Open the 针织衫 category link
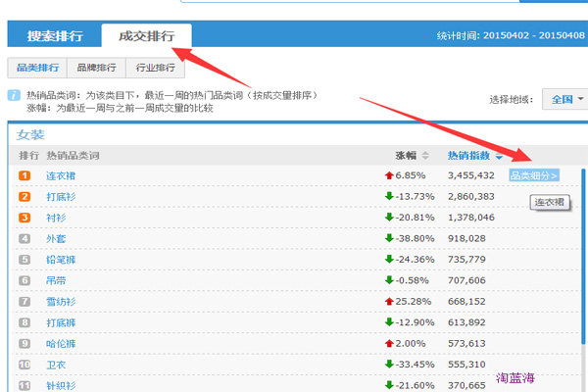588x392 pixels. click(x=61, y=385)
